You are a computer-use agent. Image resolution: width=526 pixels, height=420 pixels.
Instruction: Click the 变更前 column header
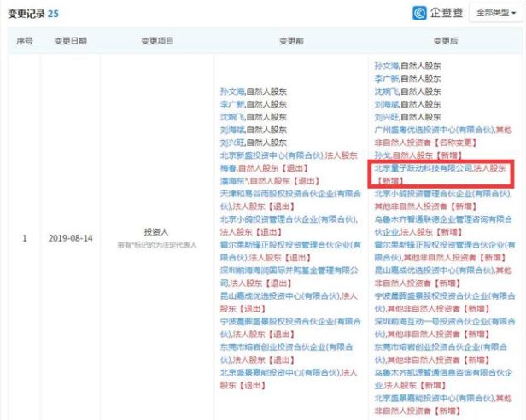pyautogui.click(x=291, y=41)
